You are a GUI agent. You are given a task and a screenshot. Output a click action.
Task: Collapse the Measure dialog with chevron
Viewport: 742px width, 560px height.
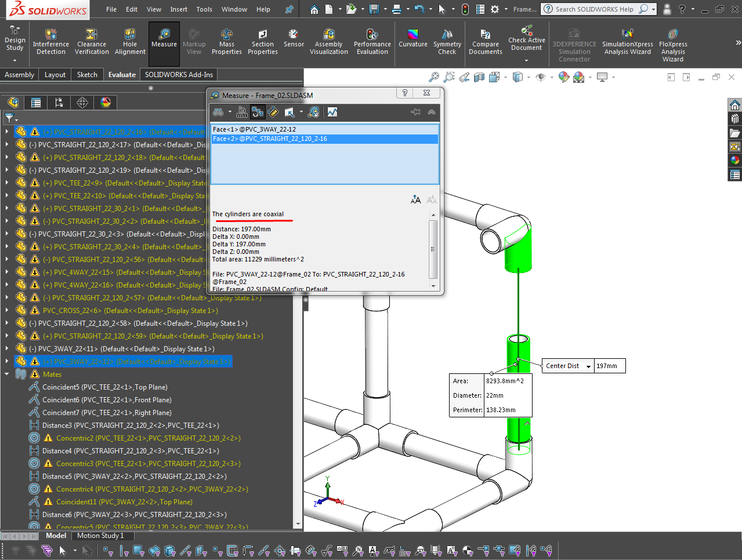pos(432,112)
